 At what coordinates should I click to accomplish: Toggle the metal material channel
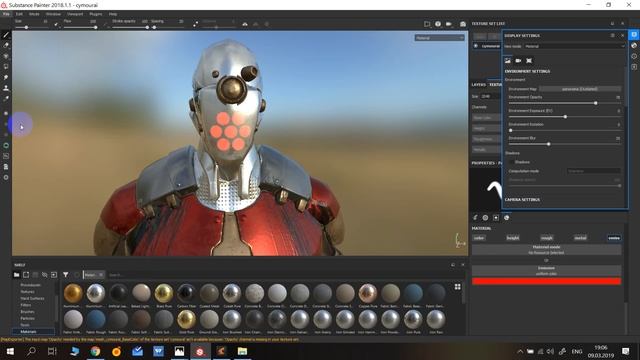[x=580, y=238]
